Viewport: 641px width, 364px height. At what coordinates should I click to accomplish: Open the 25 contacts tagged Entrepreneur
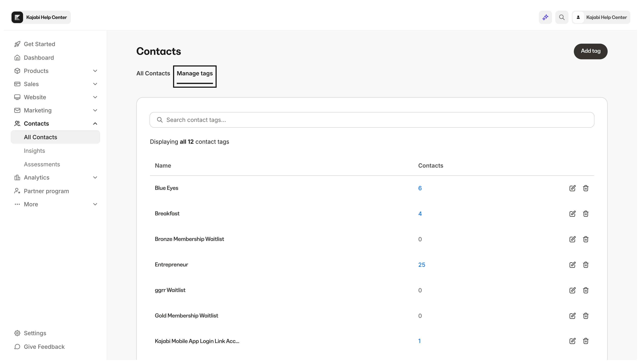point(422,265)
